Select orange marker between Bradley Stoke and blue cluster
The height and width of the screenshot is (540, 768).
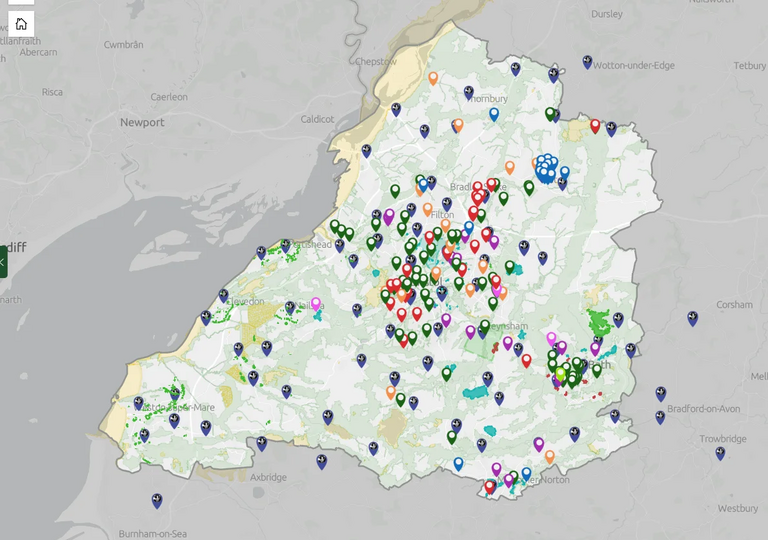510,168
